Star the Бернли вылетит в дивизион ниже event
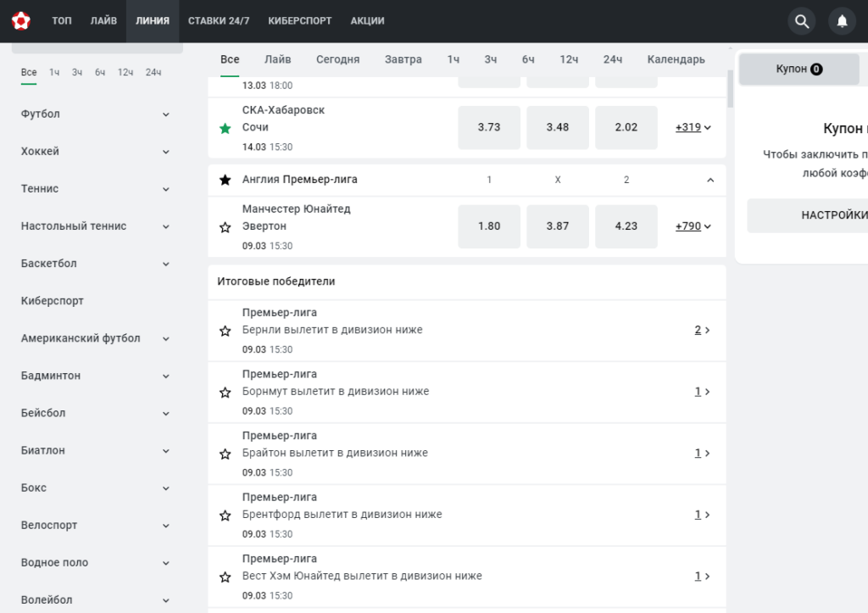This screenshot has height=613, width=868. (225, 331)
